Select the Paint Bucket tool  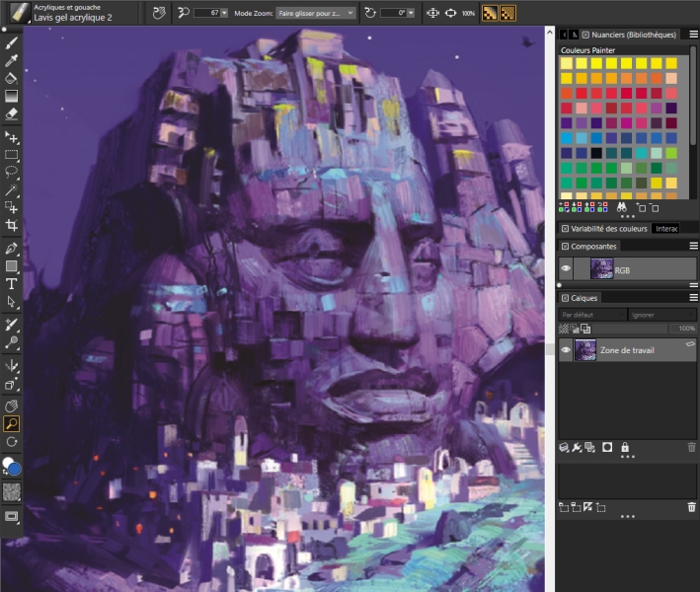point(12,78)
